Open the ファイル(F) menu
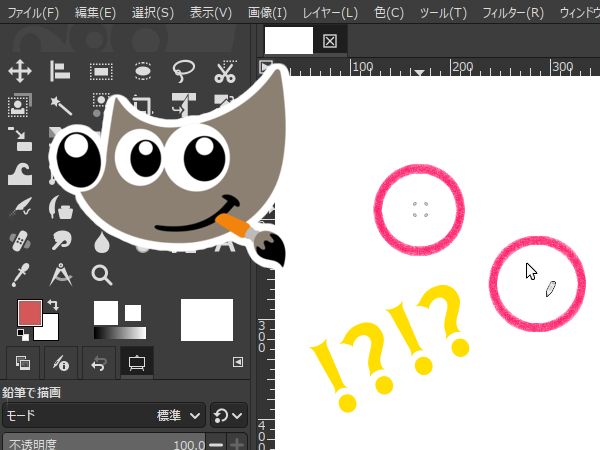This screenshot has width=600, height=450. click(33, 13)
